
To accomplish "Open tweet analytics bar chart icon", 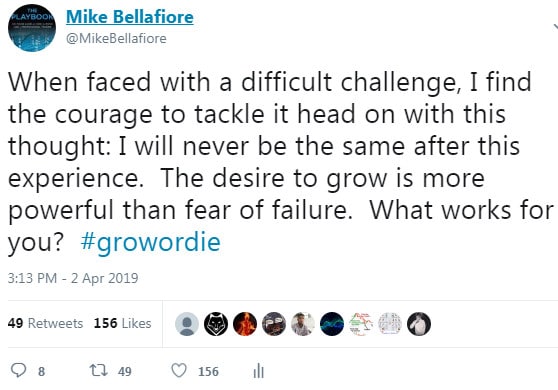I will pyautogui.click(x=259, y=371).
